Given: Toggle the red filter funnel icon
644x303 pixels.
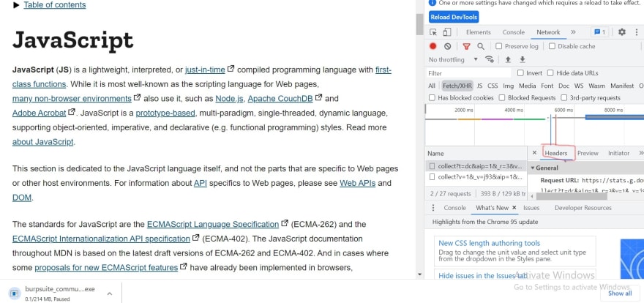Looking at the screenshot, I should pos(466,46).
